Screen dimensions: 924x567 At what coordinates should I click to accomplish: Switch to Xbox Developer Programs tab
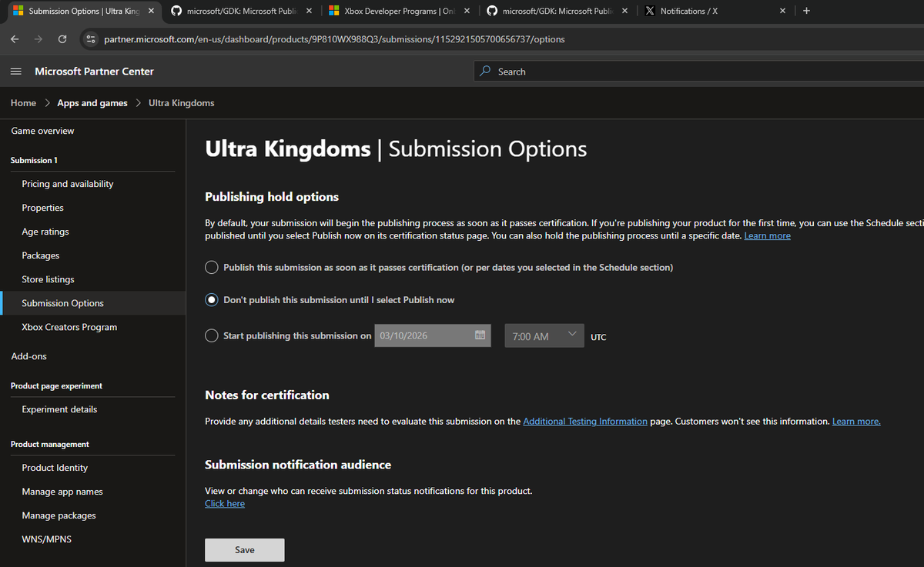point(399,11)
